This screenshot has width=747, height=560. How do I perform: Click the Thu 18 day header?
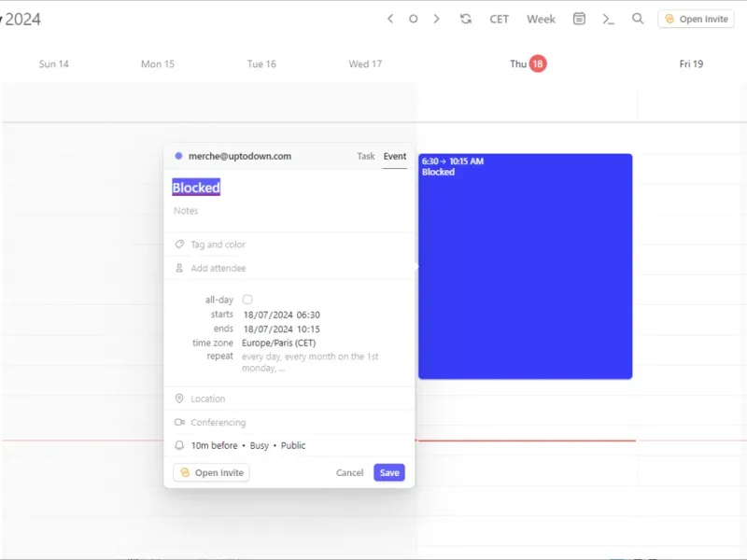528,63
